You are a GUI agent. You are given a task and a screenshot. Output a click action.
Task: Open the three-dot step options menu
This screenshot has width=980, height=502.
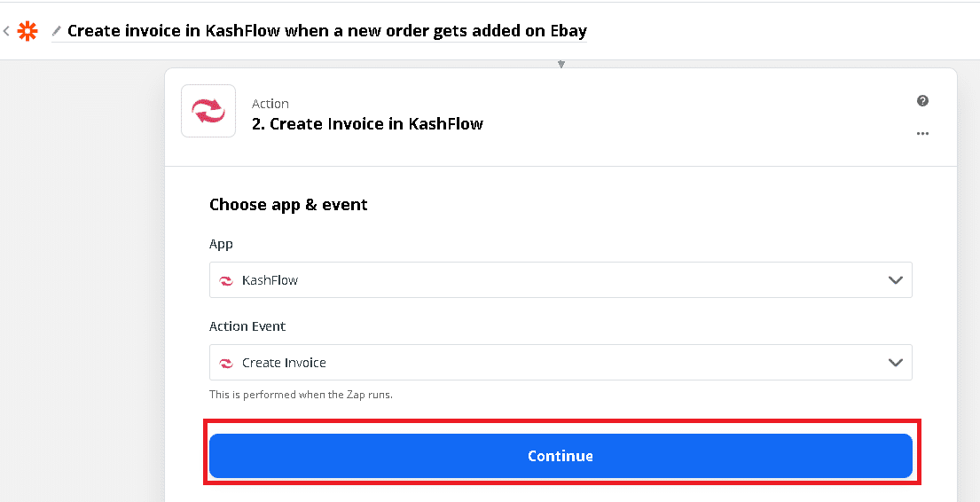(922, 134)
